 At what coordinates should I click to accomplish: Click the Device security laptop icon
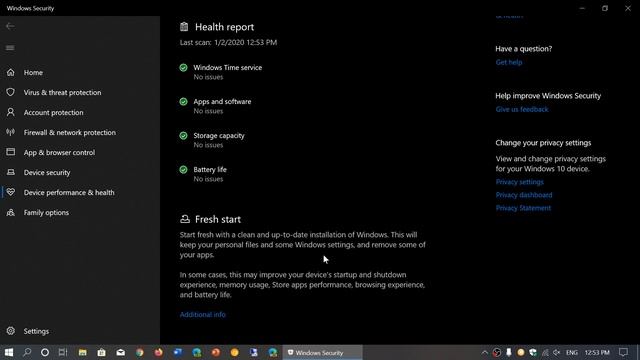click(x=11, y=172)
